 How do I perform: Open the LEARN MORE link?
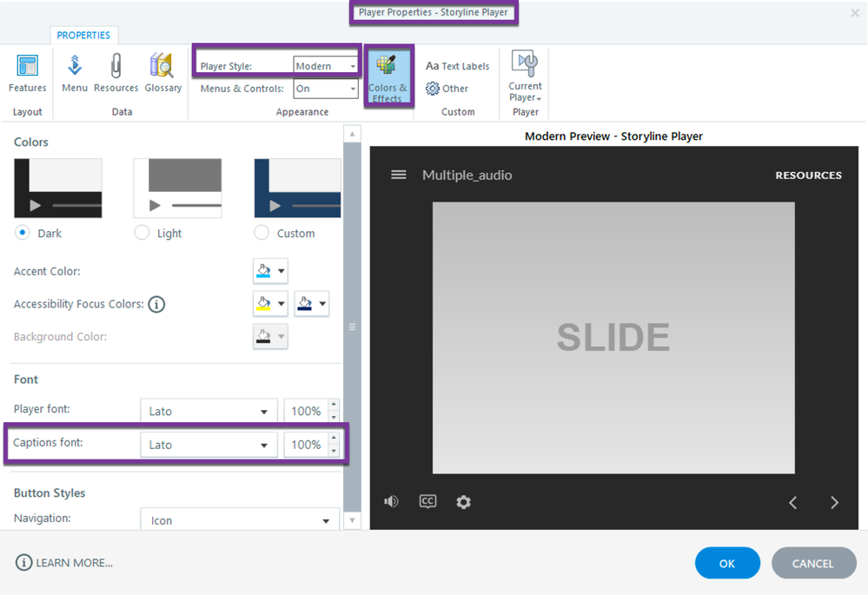74,563
